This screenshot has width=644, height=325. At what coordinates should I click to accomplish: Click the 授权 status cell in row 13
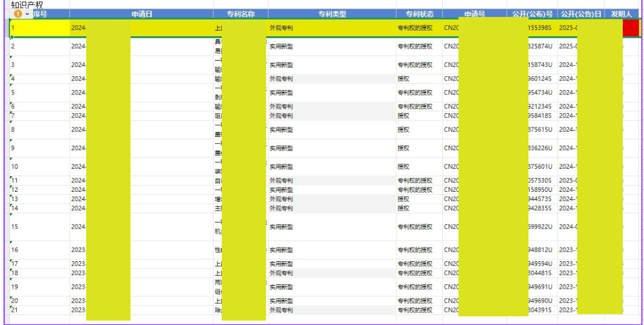(x=419, y=199)
